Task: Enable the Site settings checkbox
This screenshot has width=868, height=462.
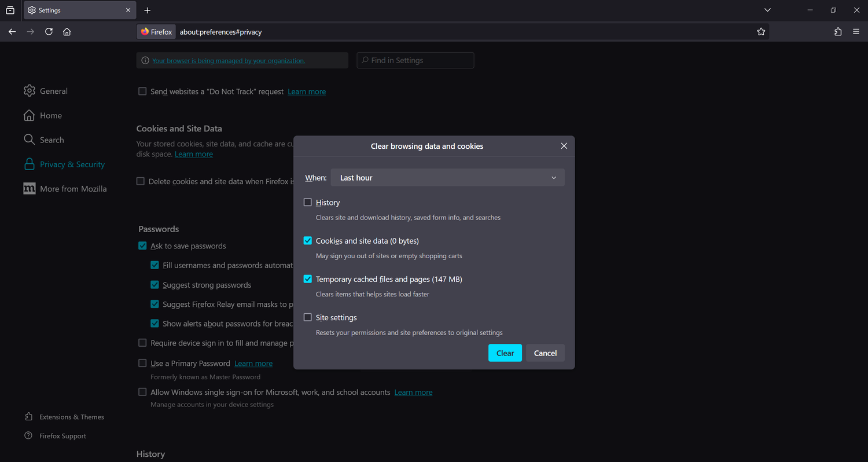Action: pos(307,317)
